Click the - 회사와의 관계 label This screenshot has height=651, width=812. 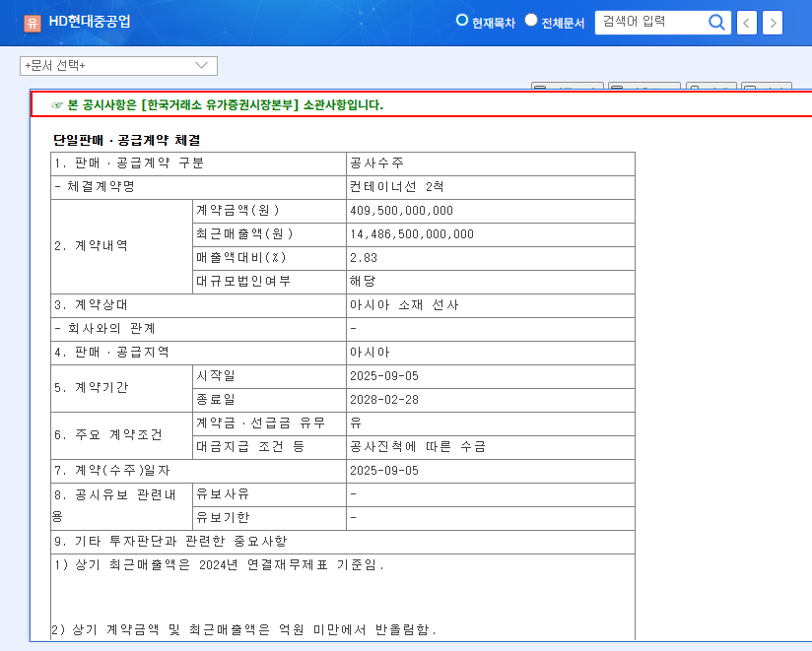(x=104, y=328)
